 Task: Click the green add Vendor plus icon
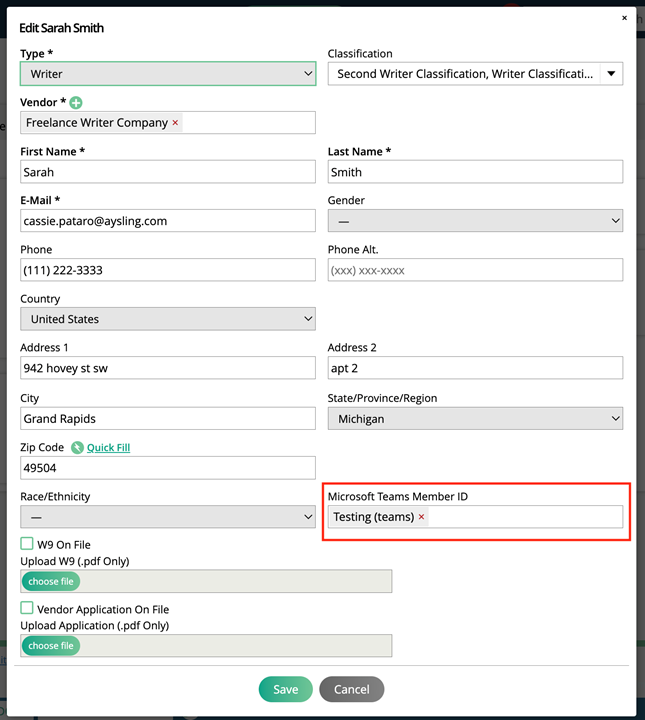coord(76,103)
